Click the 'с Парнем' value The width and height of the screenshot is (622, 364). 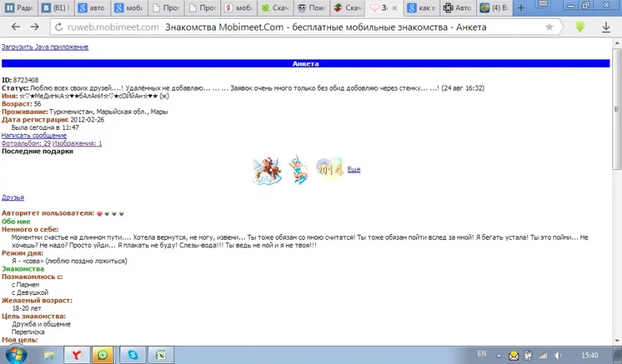pos(26,285)
